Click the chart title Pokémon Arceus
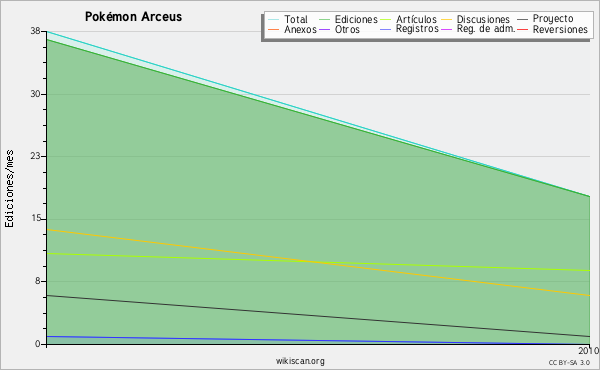600x370 pixels. point(133,17)
